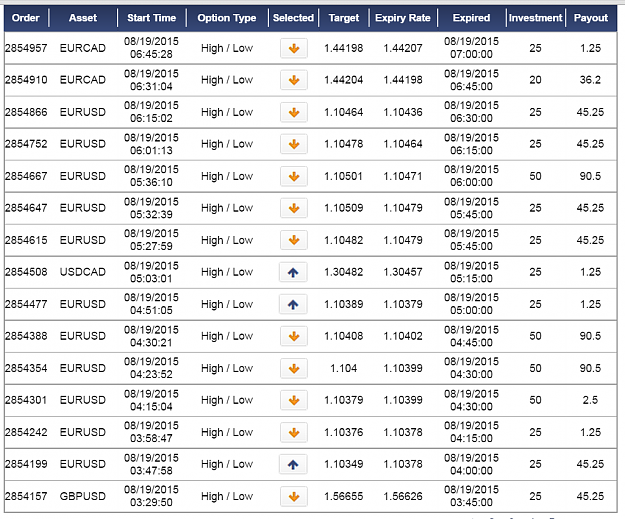Click the down arrow for order 2854301
Image resolution: width=625 pixels, height=519 pixels.
[x=294, y=400]
